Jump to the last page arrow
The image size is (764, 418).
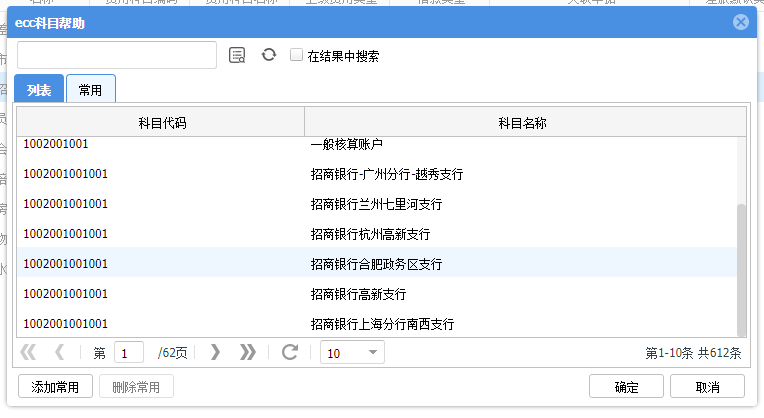pyautogui.click(x=248, y=352)
